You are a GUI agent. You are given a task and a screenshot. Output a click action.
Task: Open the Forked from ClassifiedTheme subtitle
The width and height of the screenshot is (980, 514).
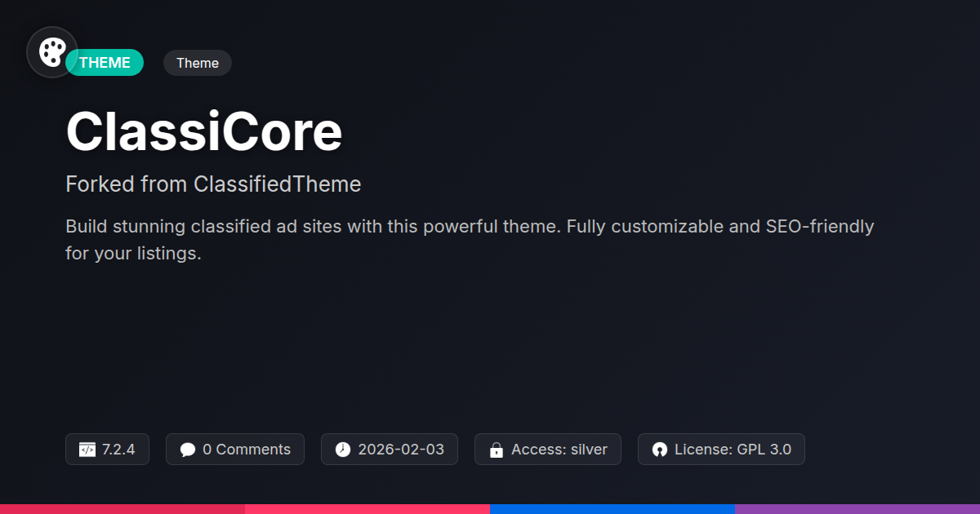(x=213, y=184)
